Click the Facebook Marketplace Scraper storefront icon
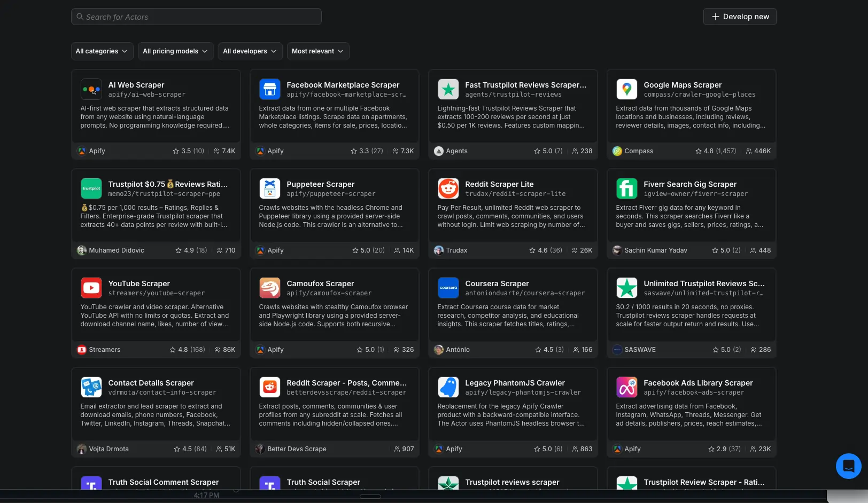Screen dimensions: 868x503 click(x=270, y=89)
